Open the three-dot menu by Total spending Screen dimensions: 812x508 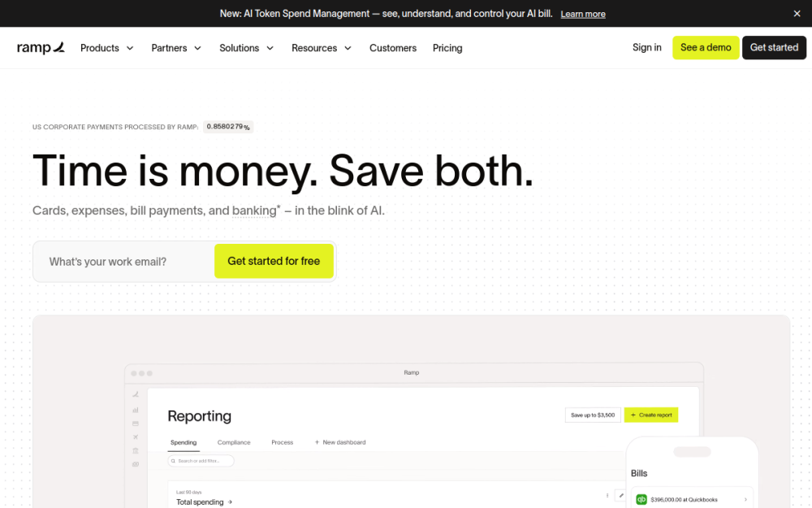tap(607, 495)
